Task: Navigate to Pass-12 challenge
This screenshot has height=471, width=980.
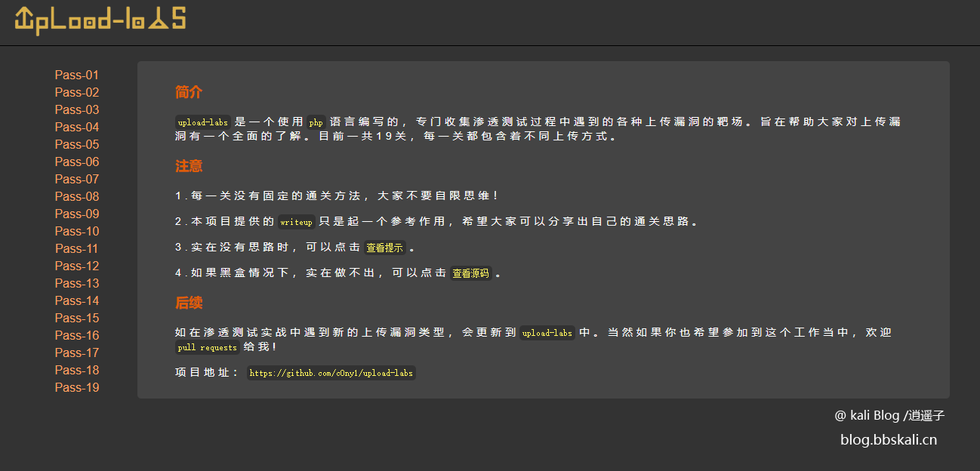Action: pos(77,266)
